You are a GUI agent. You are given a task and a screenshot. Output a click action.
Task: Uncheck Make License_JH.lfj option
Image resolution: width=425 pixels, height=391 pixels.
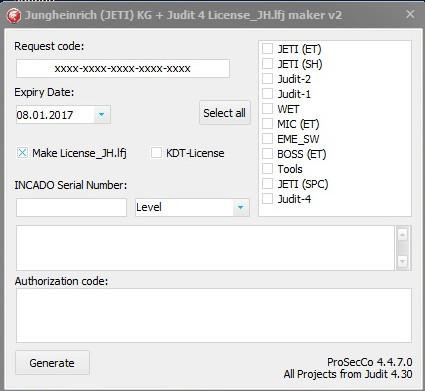[x=22, y=153]
